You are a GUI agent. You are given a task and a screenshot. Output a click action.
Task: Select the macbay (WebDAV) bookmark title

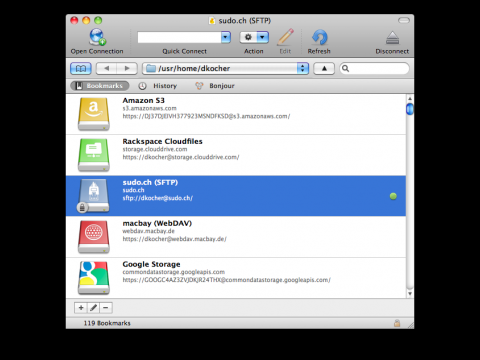point(157,223)
